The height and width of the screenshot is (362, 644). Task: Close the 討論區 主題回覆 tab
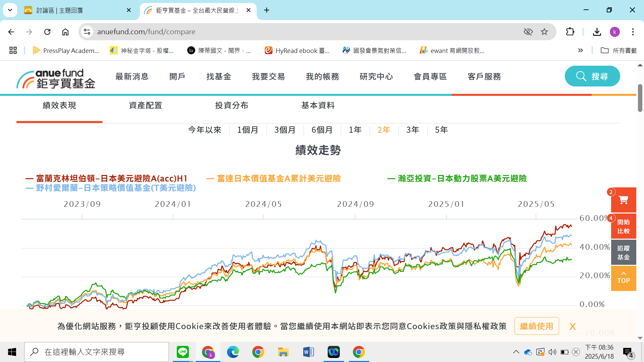coord(129,10)
